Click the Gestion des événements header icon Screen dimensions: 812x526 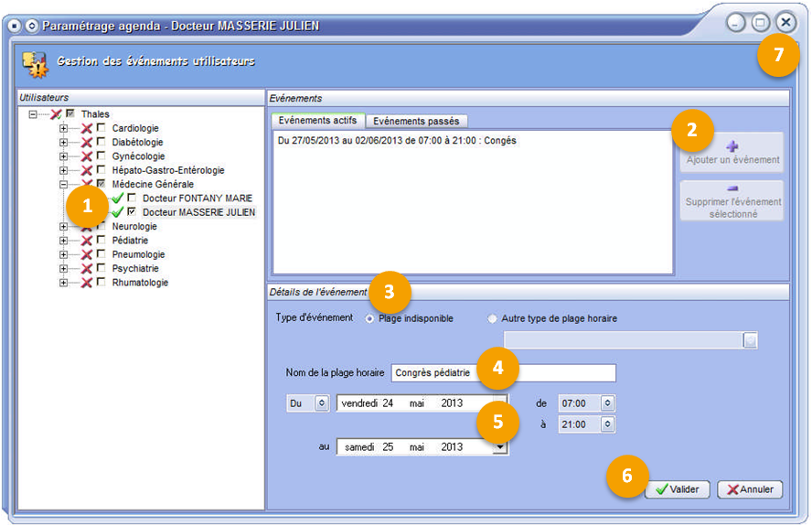point(35,63)
